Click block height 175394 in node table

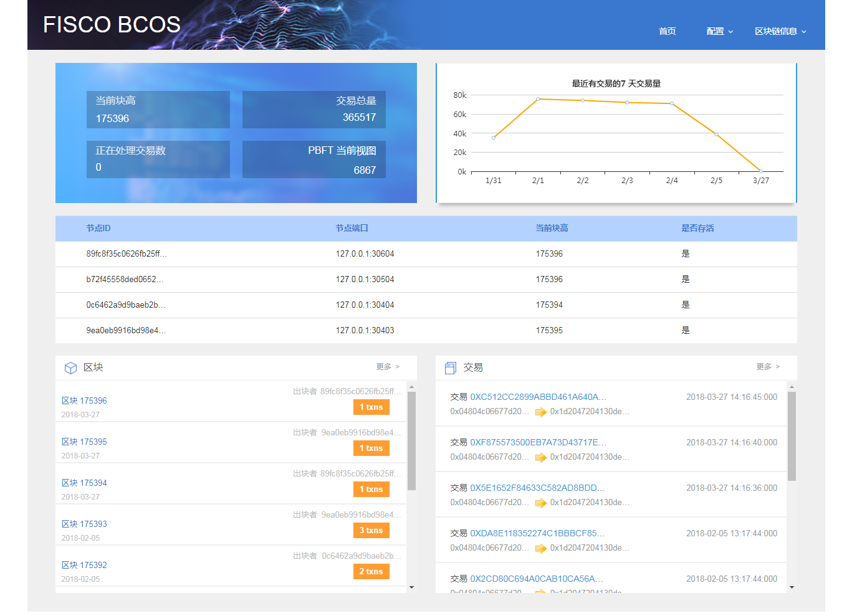[549, 305]
